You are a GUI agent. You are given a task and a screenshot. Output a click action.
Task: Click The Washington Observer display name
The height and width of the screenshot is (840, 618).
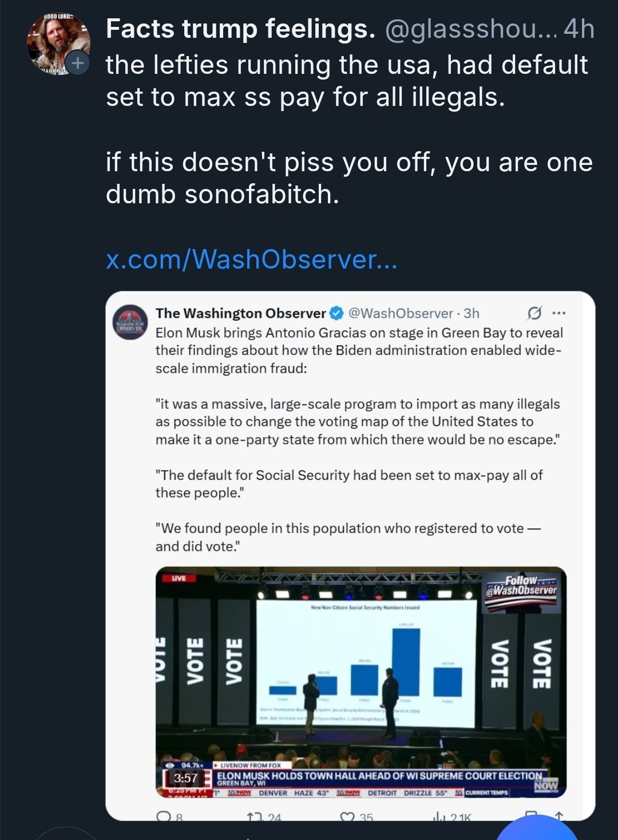(x=240, y=313)
